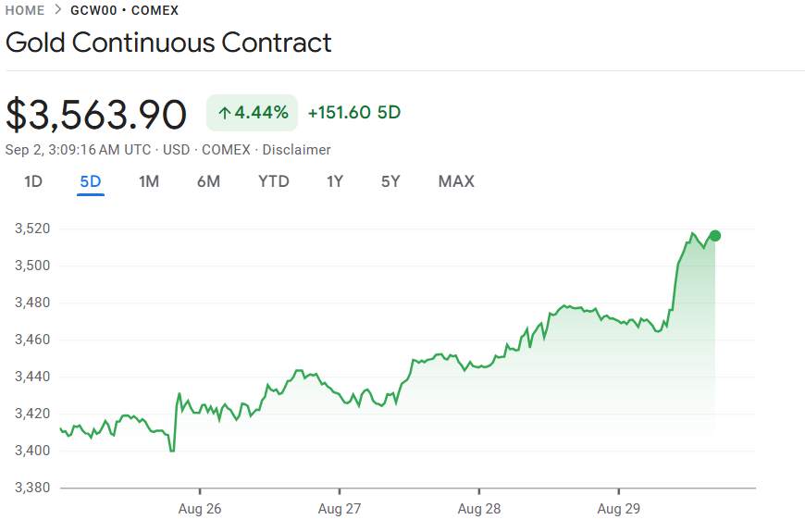Click the Aug 28 axis date label
The width and height of the screenshot is (805, 532).
pos(479,509)
